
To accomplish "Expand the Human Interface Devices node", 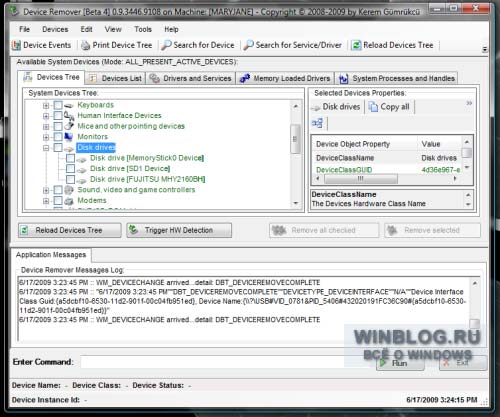I will coord(46,116).
